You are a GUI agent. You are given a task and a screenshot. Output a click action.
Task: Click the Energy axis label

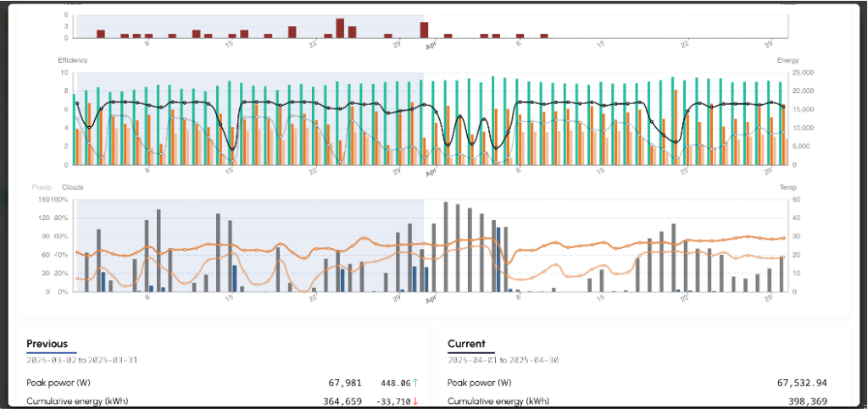tap(787, 60)
